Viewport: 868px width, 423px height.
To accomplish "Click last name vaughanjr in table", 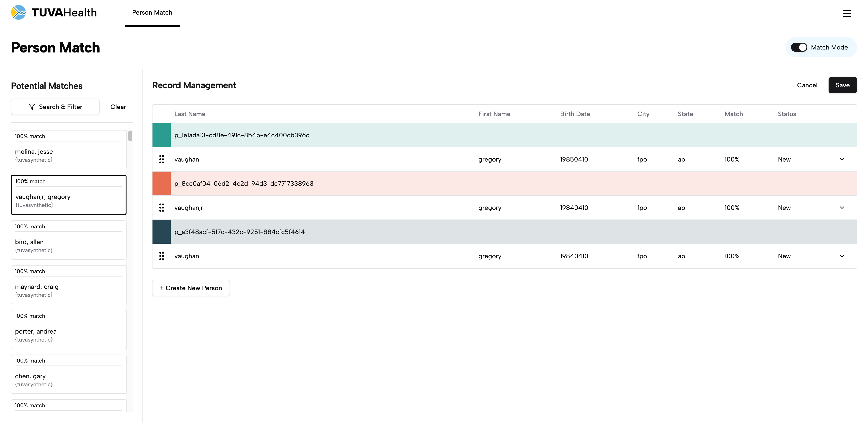I will click(188, 208).
